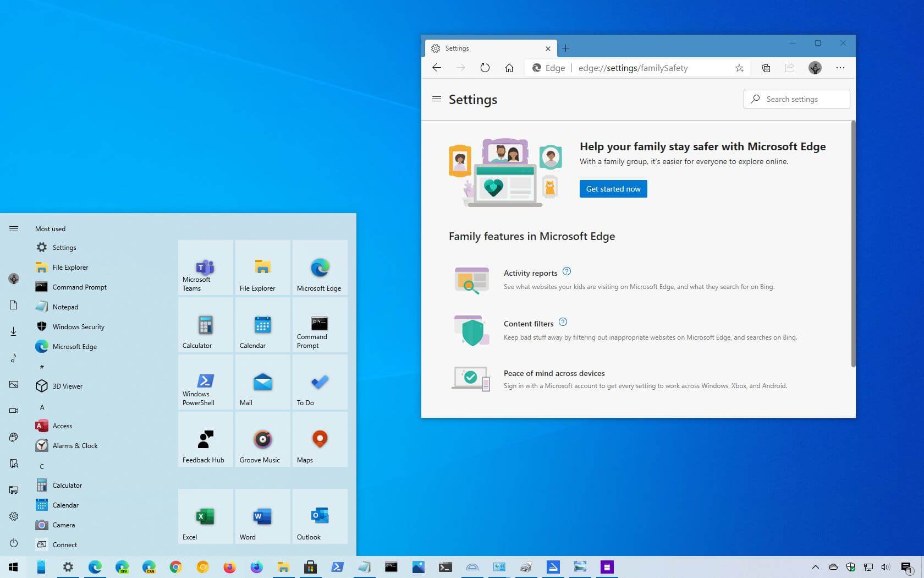Open Word tile
This screenshot has width=924, height=578.
click(x=263, y=516)
